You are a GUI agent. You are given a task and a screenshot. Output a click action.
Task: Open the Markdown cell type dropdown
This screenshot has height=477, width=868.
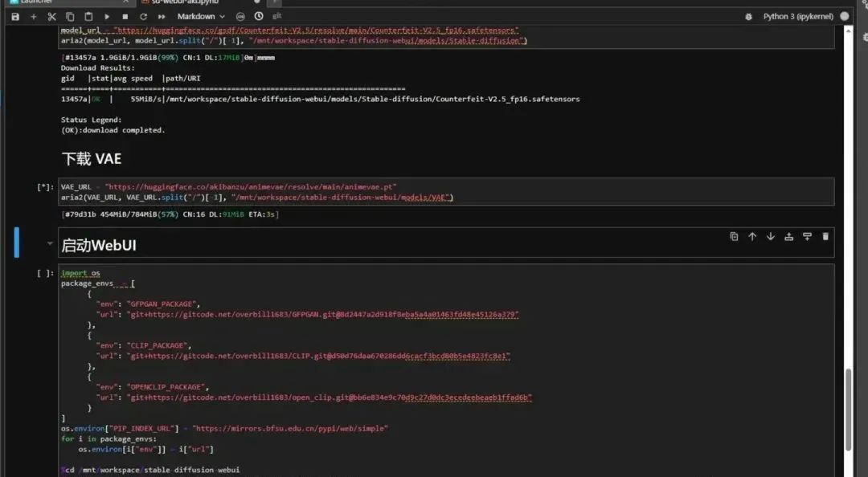click(x=201, y=17)
